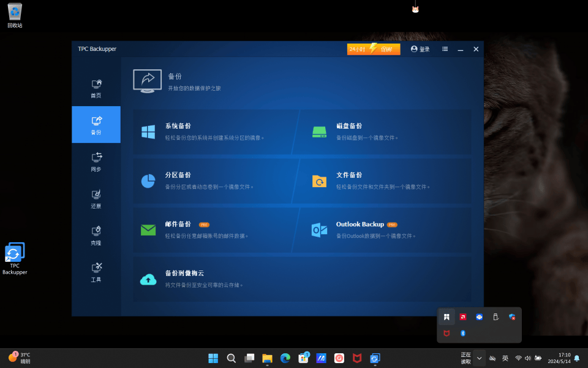Click the cloud upload backup icon
Image resolution: width=588 pixels, height=368 pixels.
pos(148,280)
